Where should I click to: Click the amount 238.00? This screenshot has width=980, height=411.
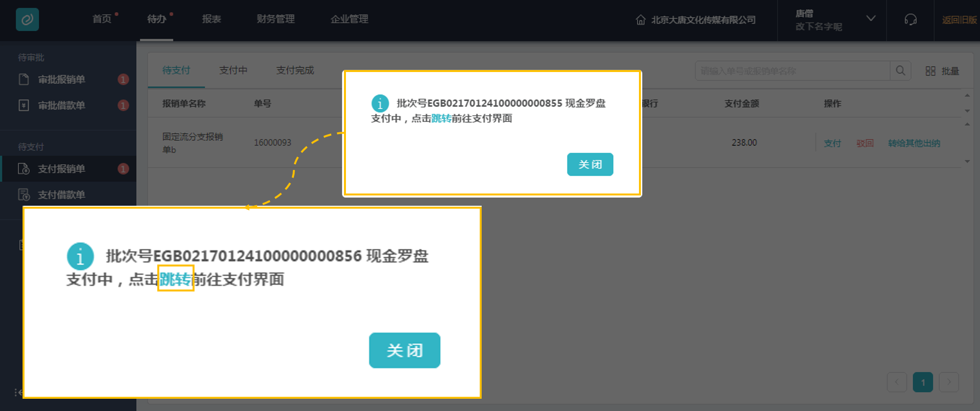point(744,143)
